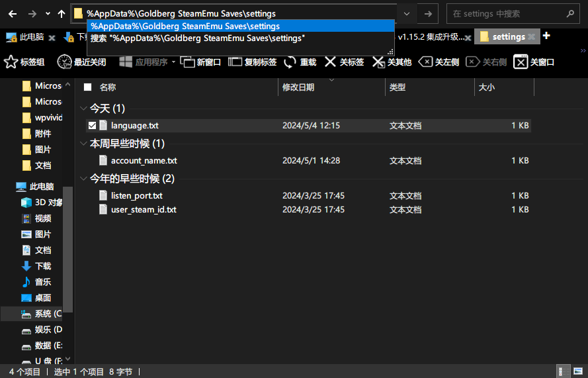Viewport: 588px width, 378px height.
Task: Open 音乐 in navigation pane
Action: [36, 282]
